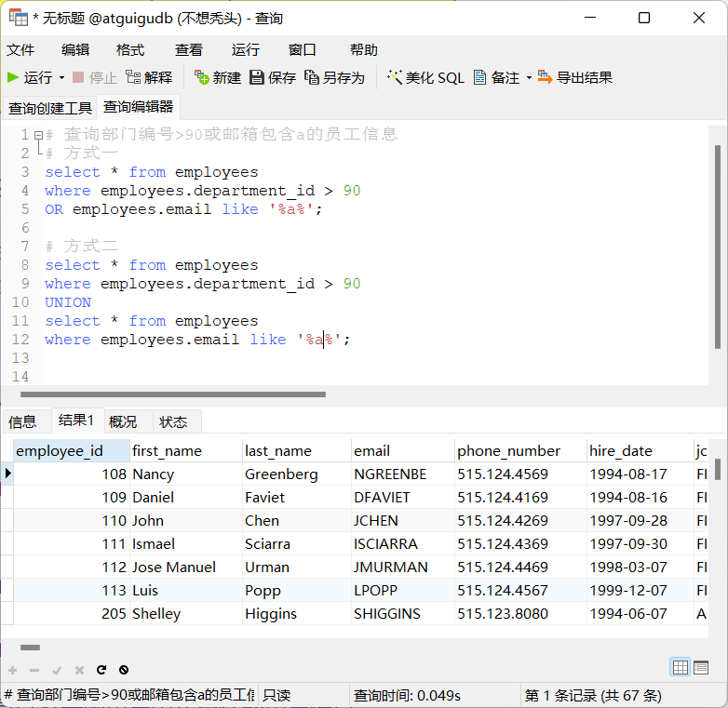Click the results horizontal scrollbar thumb
This screenshot has height=708, width=728.
30,648
